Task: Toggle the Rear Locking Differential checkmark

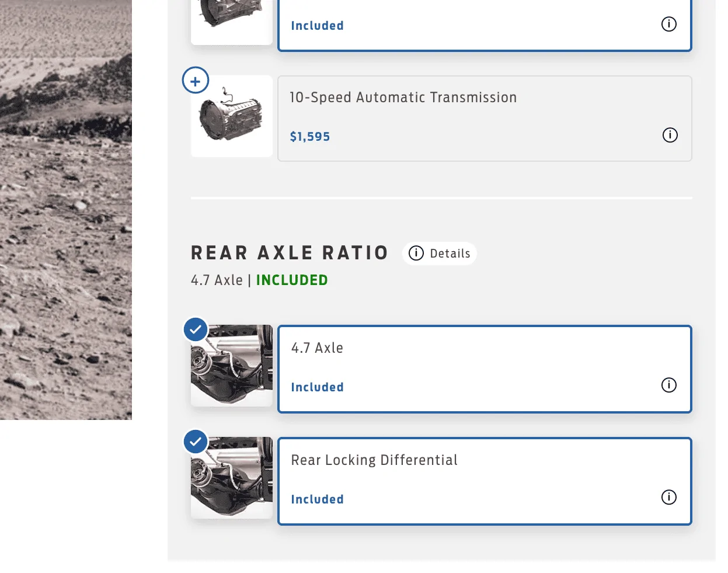Action: tap(196, 442)
